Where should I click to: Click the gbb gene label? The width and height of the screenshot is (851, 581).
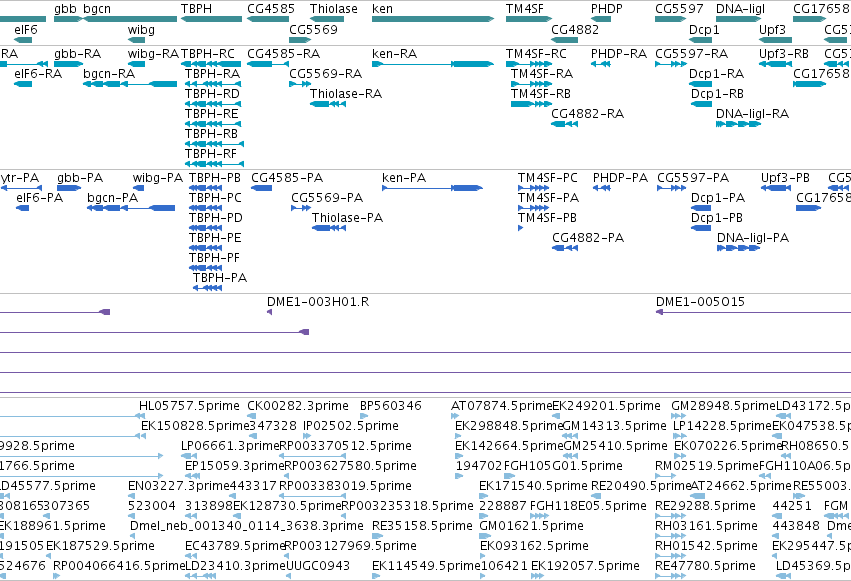pyautogui.click(x=65, y=9)
